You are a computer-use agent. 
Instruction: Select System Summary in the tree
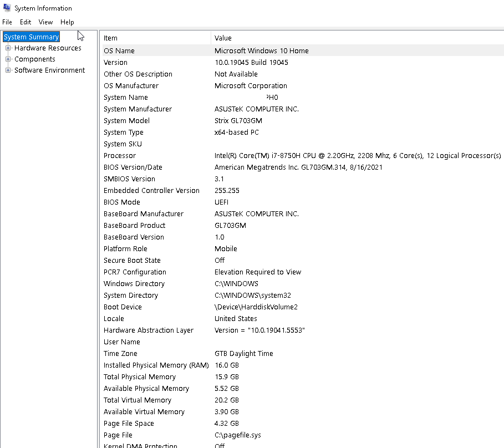31,37
